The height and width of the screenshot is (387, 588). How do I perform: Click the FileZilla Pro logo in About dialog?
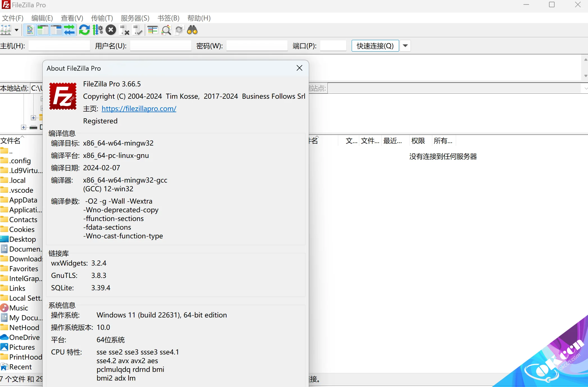point(63,96)
